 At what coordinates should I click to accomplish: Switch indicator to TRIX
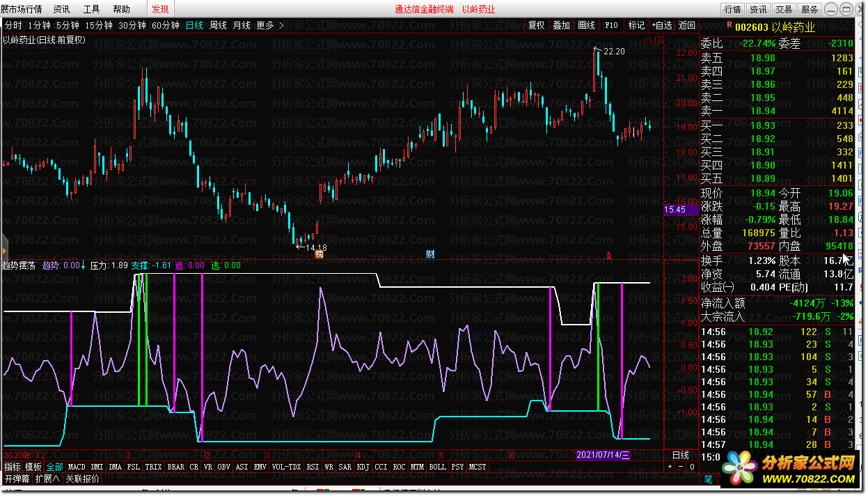(x=154, y=467)
